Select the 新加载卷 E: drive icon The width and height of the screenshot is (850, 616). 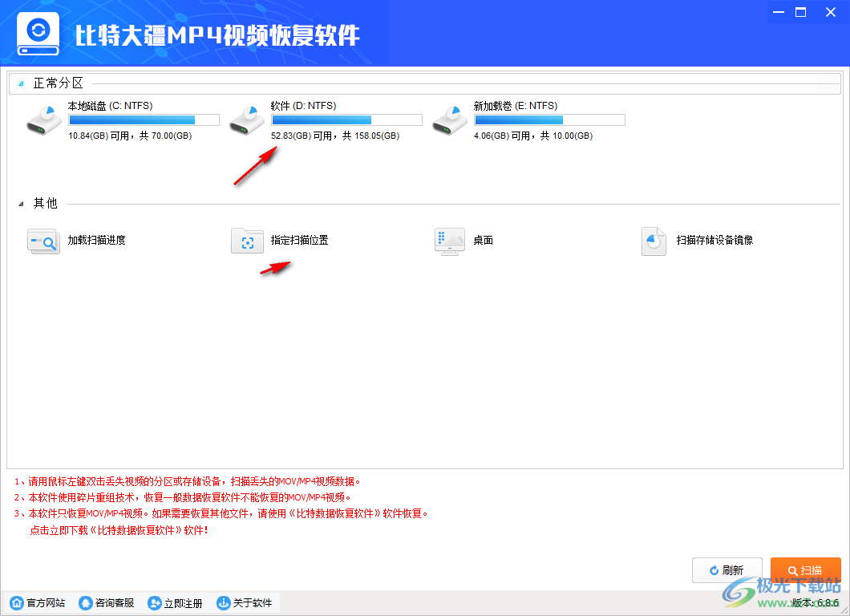click(x=450, y=120)
